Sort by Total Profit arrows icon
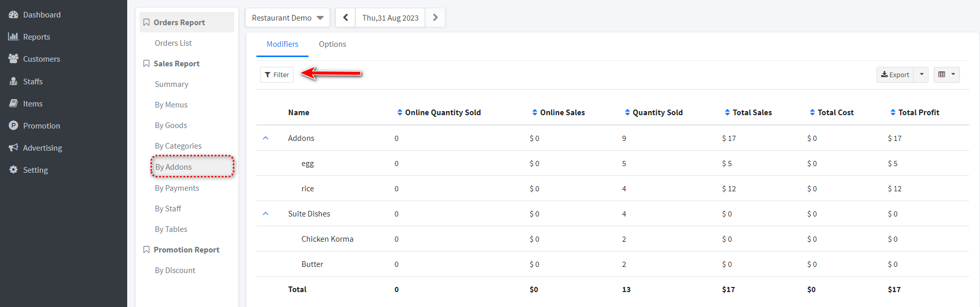980x307 pixels. (893, 112)
